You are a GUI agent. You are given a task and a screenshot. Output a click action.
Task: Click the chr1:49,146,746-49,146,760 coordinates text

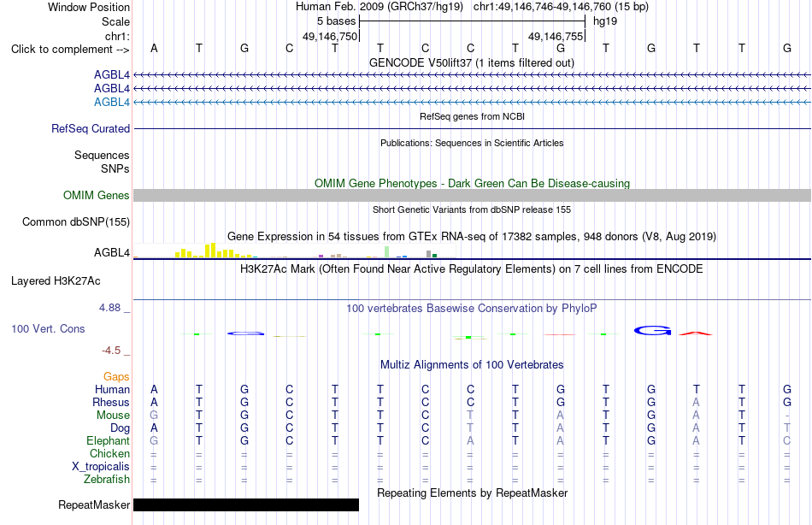pyautogui.click(x=561, y=7)
